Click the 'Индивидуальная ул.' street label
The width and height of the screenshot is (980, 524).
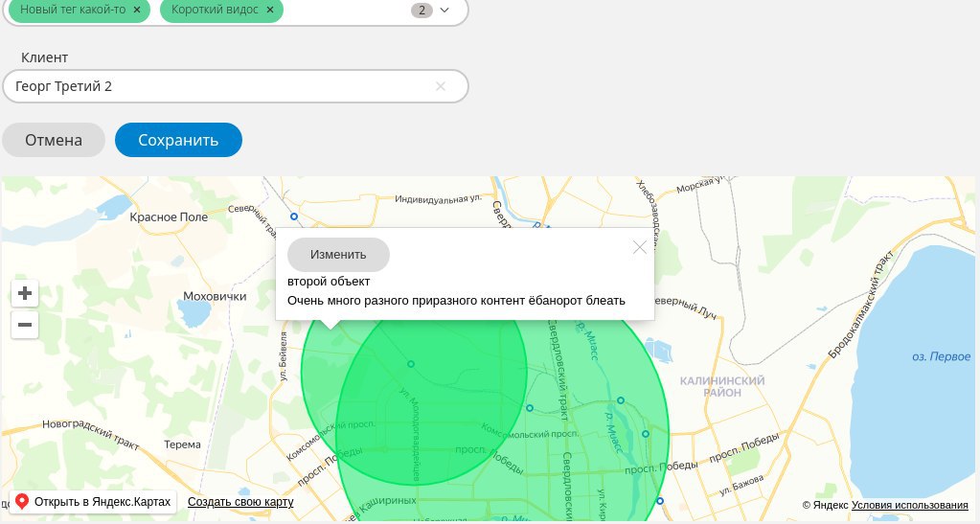(x=438, y=199)
